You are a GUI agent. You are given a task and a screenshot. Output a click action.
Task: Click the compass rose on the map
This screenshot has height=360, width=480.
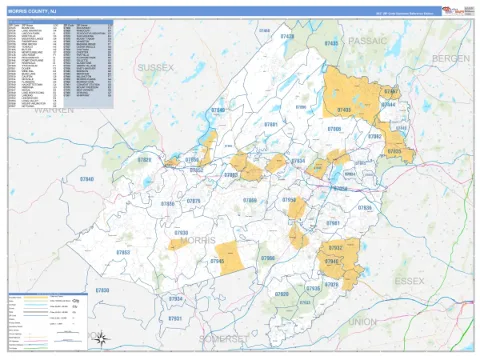click(101, 338)
